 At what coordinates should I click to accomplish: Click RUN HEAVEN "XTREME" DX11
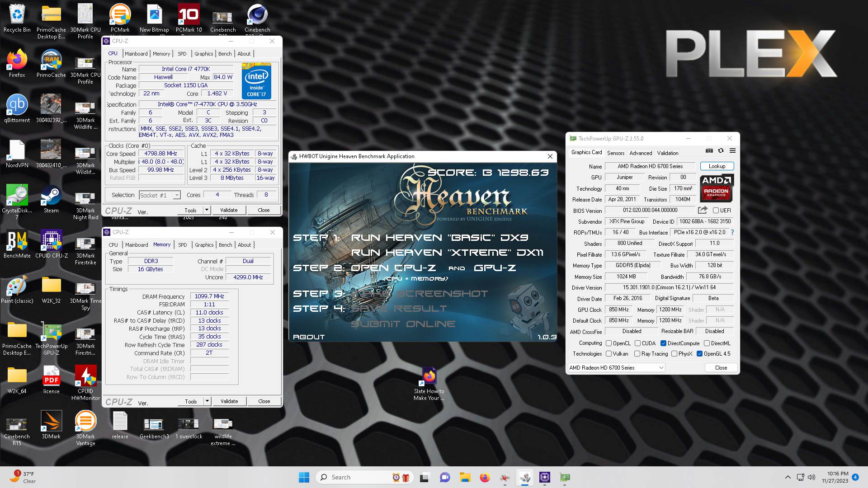click(x=447, y=253)
